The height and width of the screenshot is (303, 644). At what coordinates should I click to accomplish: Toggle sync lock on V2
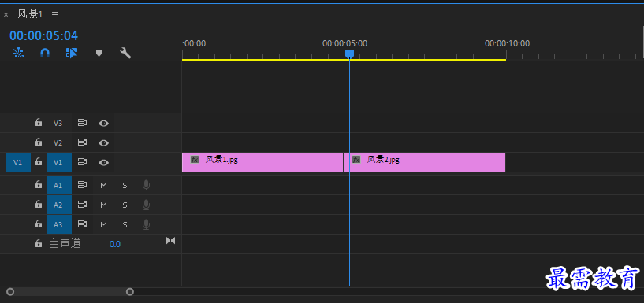(x=83, y=142)
